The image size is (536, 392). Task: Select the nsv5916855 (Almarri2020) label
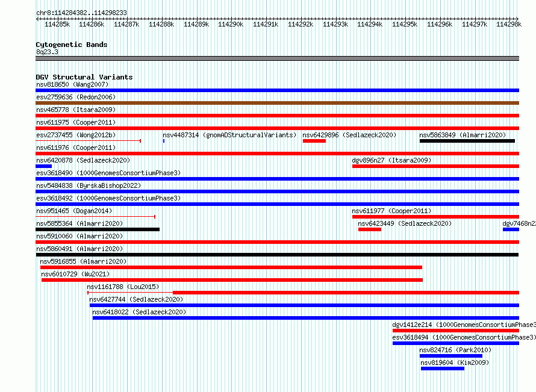tap(83, 261)
